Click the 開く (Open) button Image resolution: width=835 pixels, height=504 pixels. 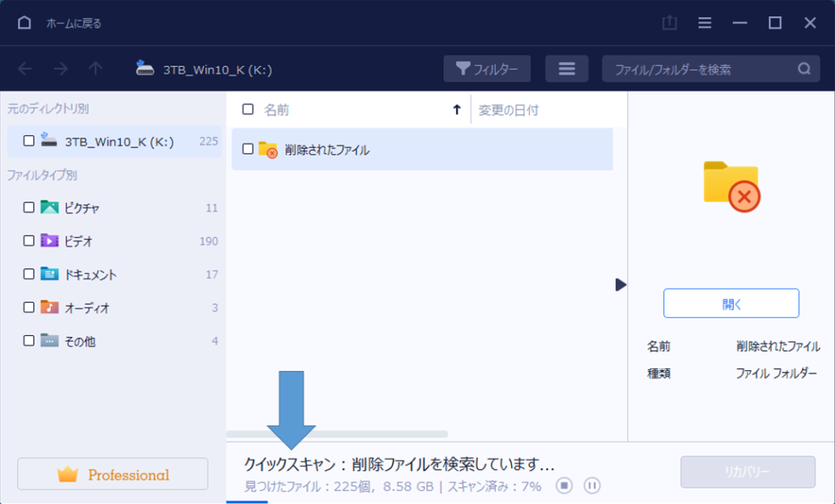731,303
